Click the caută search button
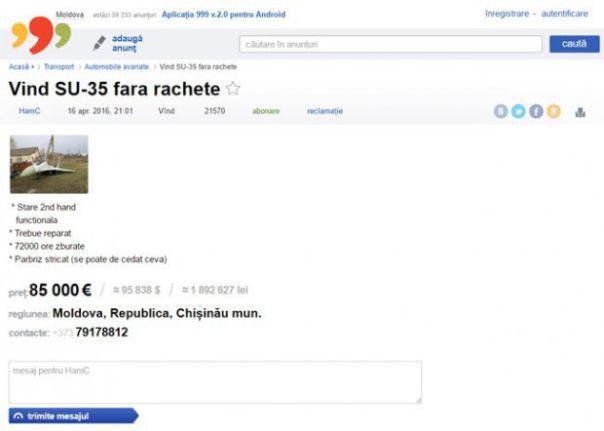The width and height of the screenshot is (604, 431). pyautogui.click(x=574, y=44)
